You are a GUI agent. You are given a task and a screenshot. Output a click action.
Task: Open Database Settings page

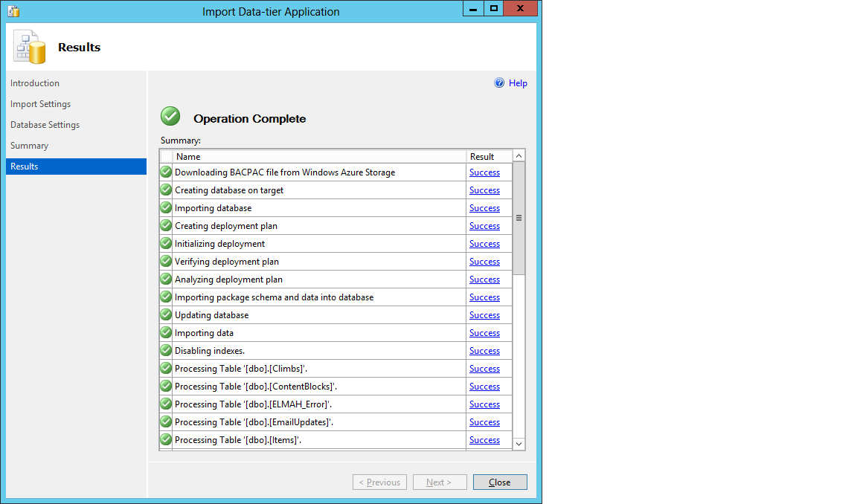(45, 124)
